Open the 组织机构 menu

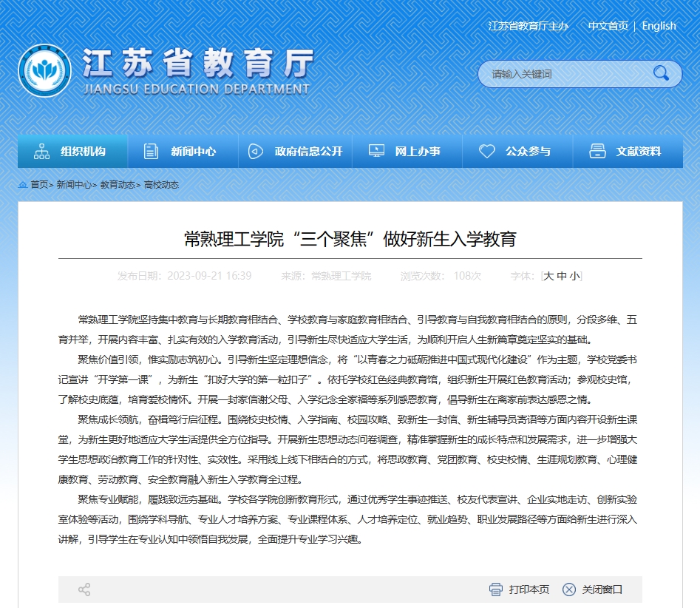tap(72, 152)
